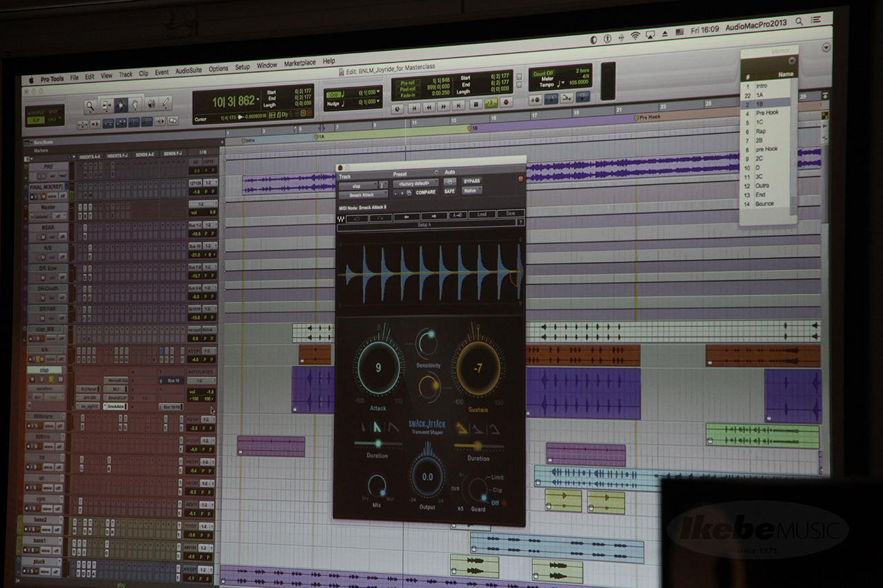The height and width of the screenshot is (588, 883).
Task: Solo the clap track
Action: coord(51,378)
